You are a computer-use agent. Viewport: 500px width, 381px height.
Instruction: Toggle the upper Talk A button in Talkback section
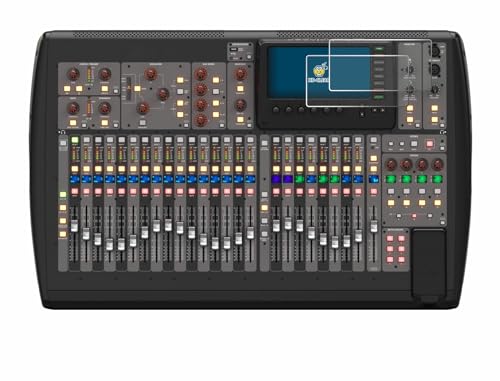click(x=435, y=108)
